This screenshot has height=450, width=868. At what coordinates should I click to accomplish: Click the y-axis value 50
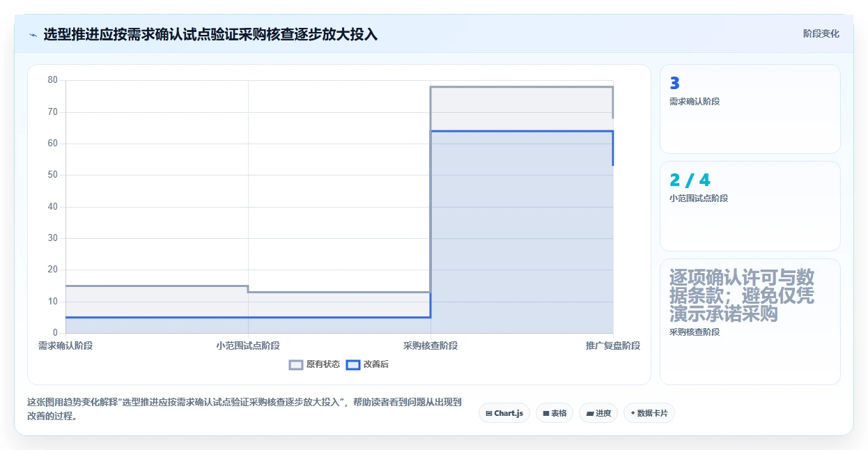click(52, 175)
